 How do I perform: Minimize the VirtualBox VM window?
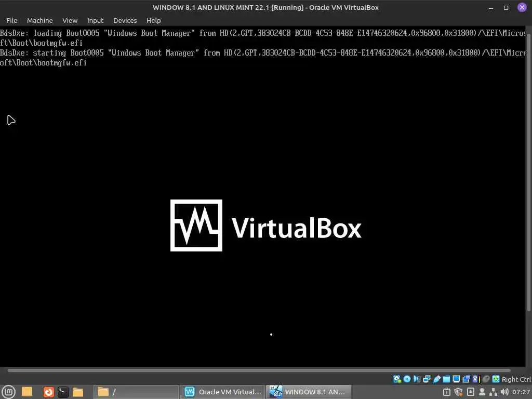tap(491, 7)
